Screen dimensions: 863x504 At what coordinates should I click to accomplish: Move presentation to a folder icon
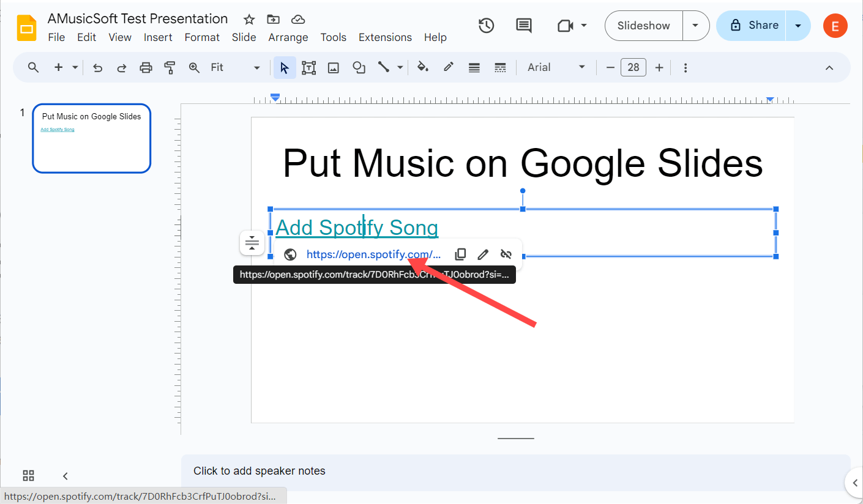coord(274,20)
